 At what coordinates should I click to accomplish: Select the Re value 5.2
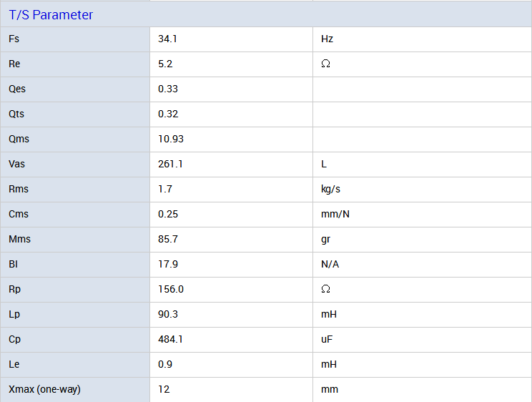pyautogui.click(x=165, y=64)
